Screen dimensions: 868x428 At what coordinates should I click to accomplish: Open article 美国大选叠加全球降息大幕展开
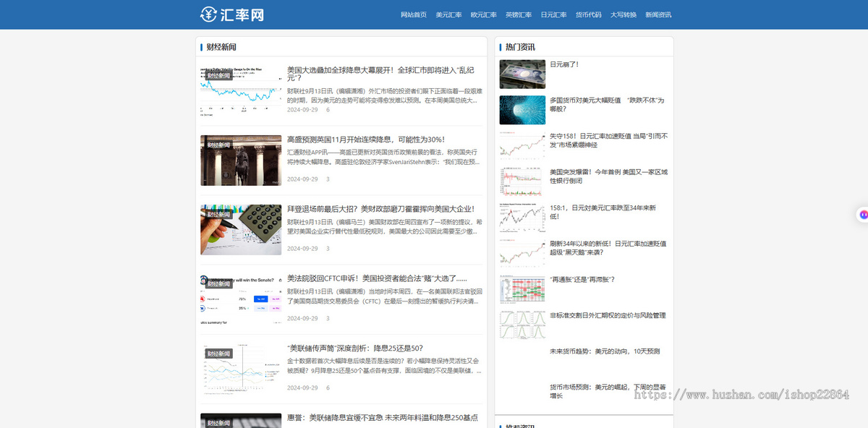[380, 74]
